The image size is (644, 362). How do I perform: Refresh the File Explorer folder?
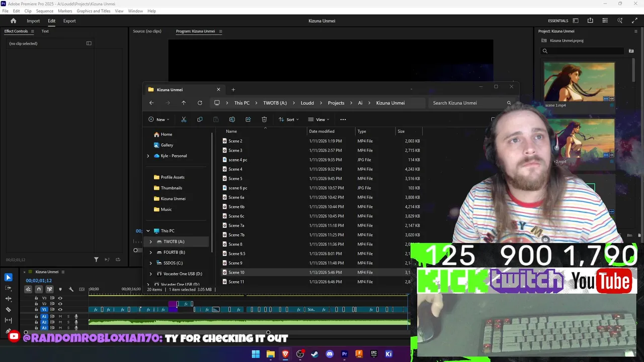point(200,103)
